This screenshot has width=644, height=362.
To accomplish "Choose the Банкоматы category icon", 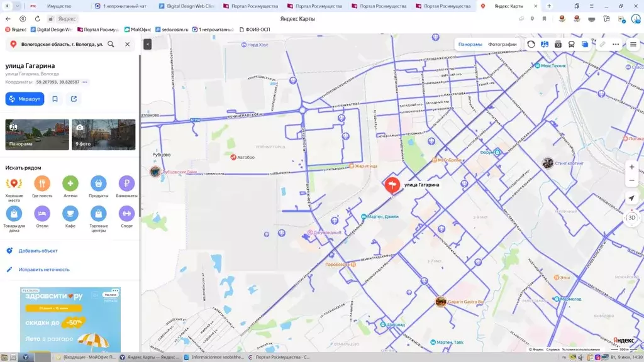I will point(126,183).
